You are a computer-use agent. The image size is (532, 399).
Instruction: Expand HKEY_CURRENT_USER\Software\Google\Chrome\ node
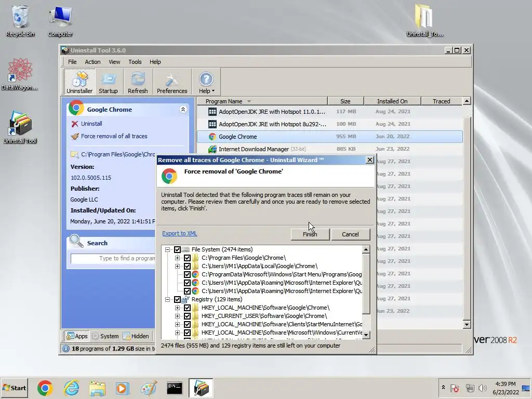click(177, 316)
